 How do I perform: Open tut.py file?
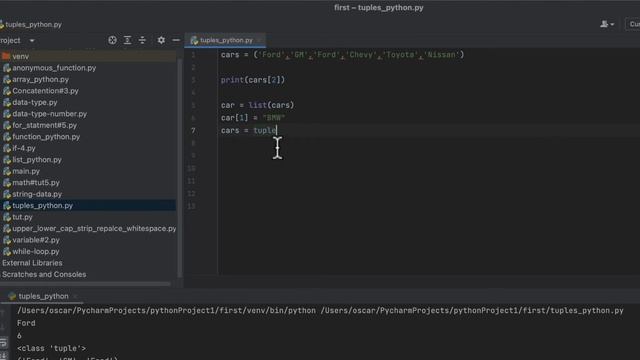click(22, 217)
